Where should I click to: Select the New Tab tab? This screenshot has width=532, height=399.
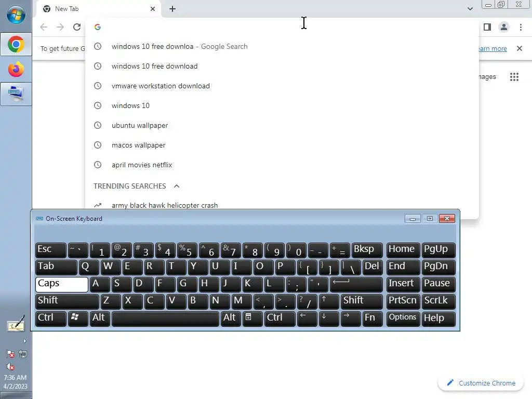[98, 9]
